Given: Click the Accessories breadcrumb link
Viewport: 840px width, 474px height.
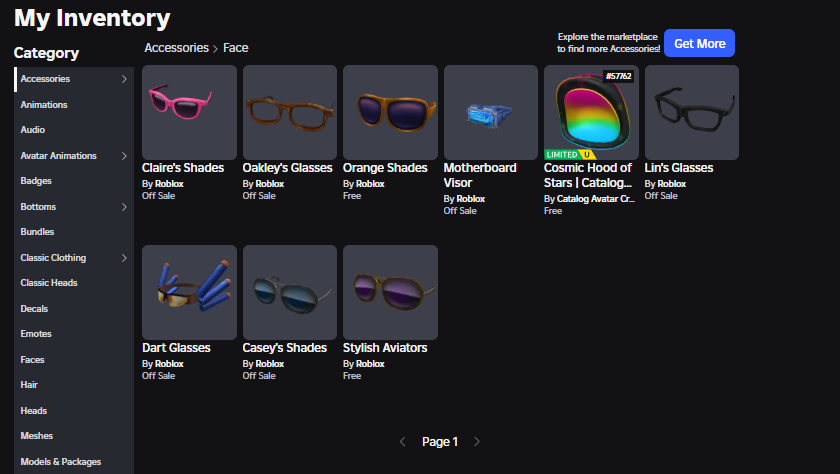Looking at the screenshot, I should point(176,48).
